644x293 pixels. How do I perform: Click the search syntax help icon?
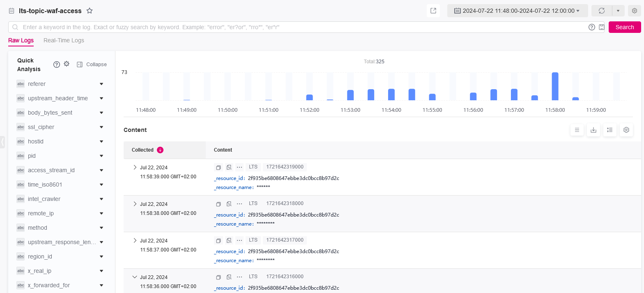pyautogui.click(x=591, y=27)
